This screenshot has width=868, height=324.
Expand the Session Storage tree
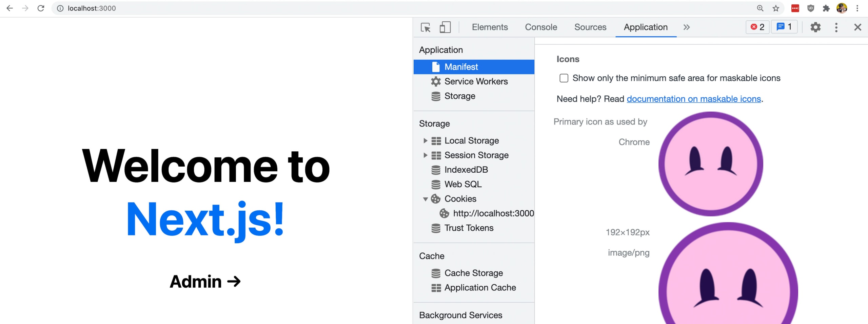tap(425, 155)
